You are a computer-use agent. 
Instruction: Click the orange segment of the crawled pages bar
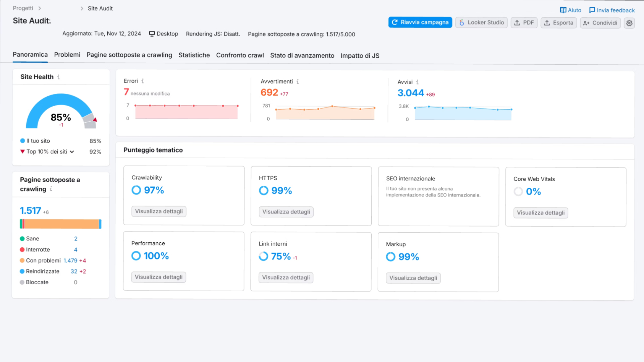pos(61,224)
